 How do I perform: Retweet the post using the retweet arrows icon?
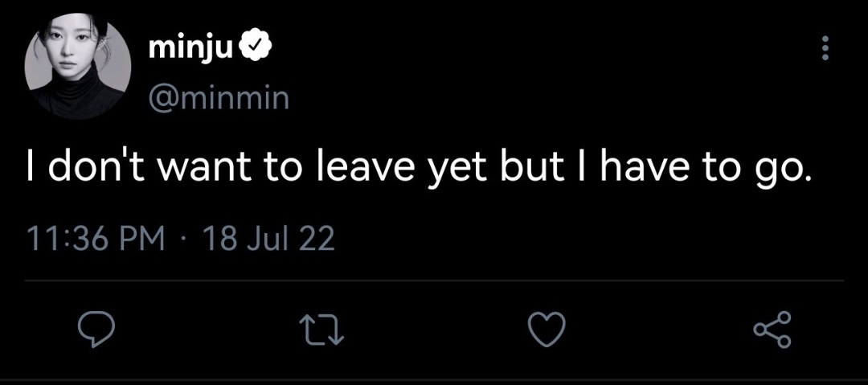[322, 330]
